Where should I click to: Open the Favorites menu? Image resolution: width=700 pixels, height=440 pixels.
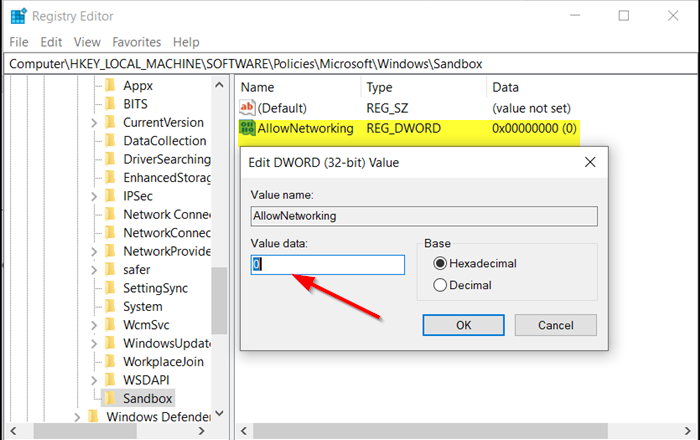click(x=137, y=42)
